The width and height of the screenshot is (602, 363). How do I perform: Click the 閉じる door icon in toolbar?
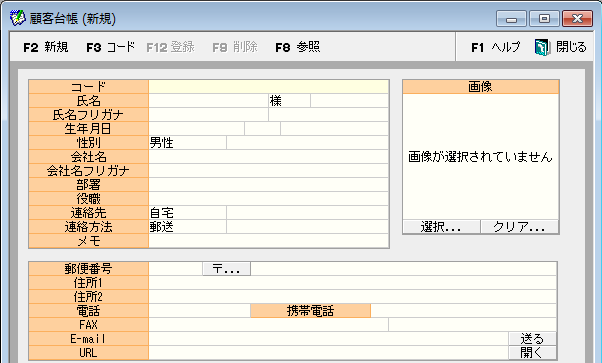(542, 47)
